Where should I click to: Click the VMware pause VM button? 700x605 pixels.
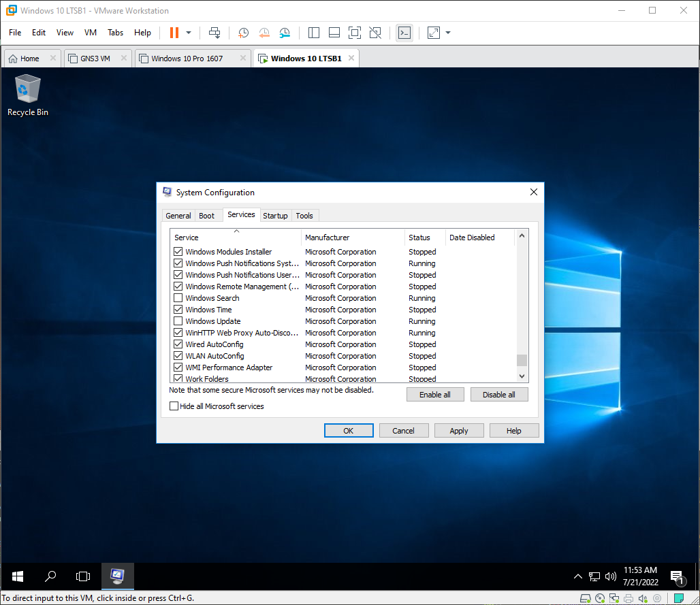(174, 33)
